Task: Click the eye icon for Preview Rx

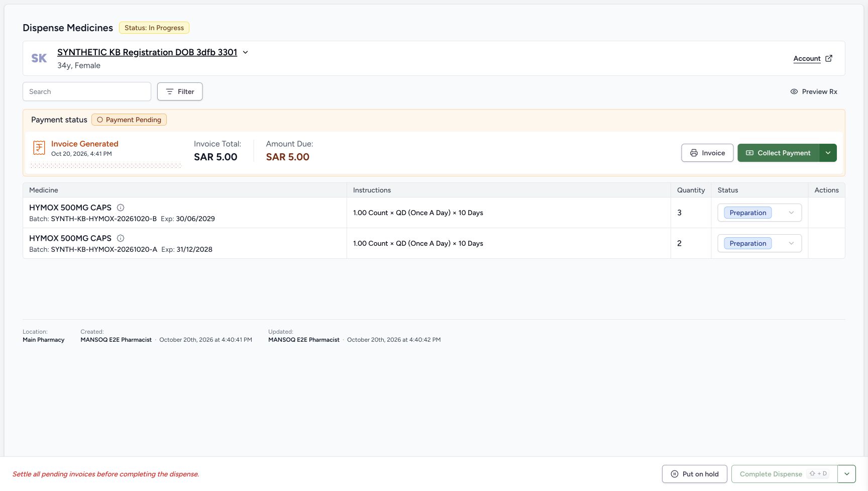Action: (x=794, y=91)
